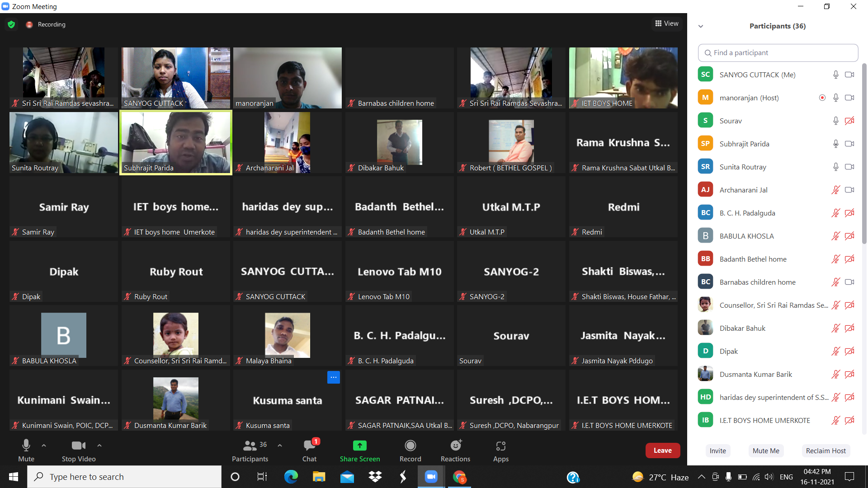
Task: Click the green encryption shield icon
Action: click(x=11, y=24)
